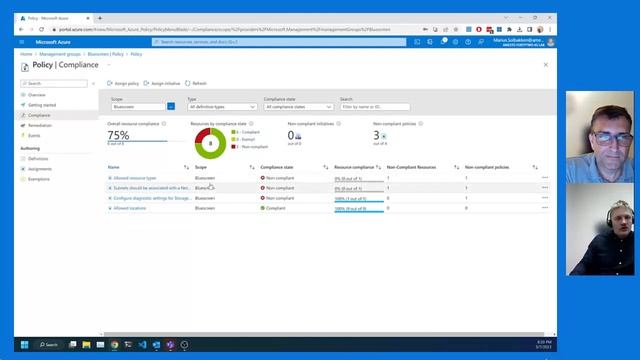Go back in browser history
640x360 pixels.
[21, 29]
